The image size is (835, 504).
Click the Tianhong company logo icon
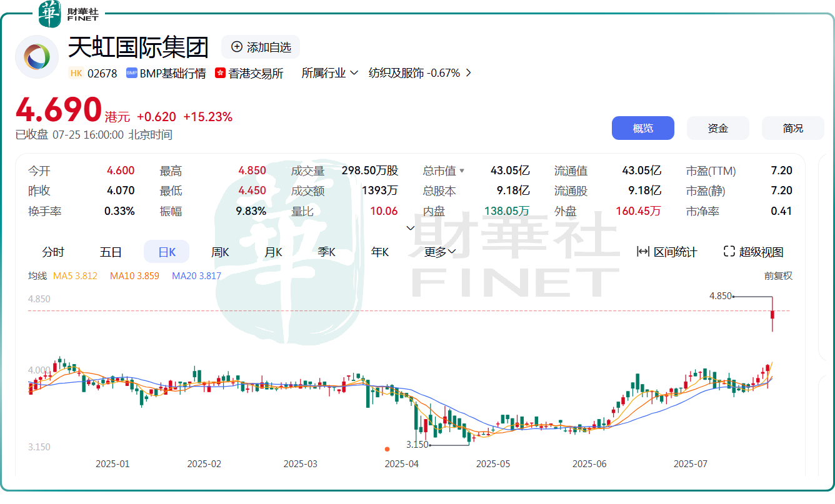[36, 57]
